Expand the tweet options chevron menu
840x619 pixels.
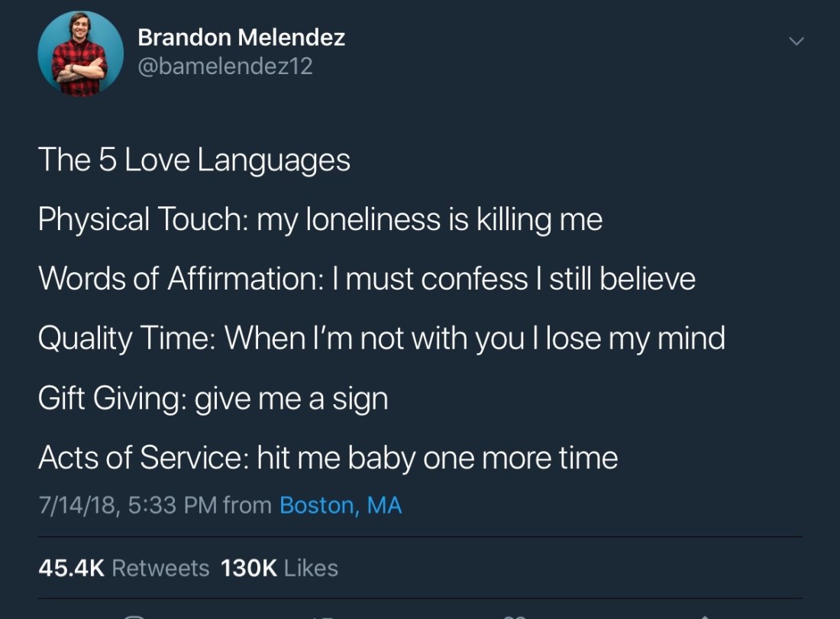click(796, 41)
